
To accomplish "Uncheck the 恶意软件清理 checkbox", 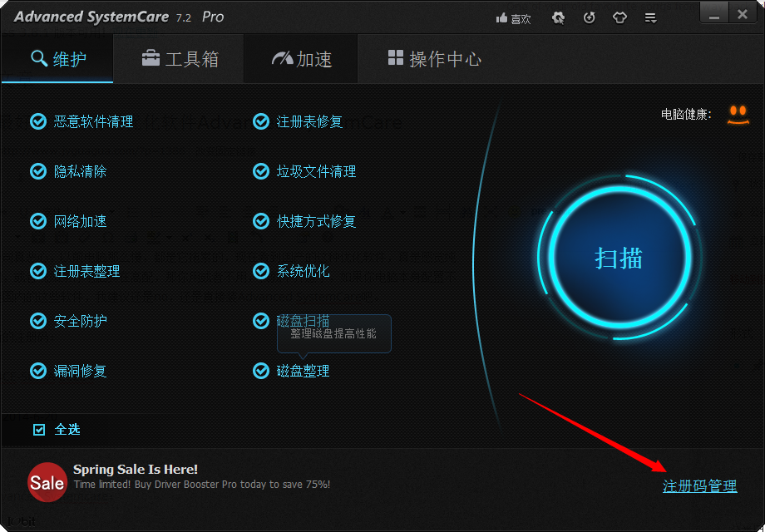I will pyautogui.click(x=38, y=121).
